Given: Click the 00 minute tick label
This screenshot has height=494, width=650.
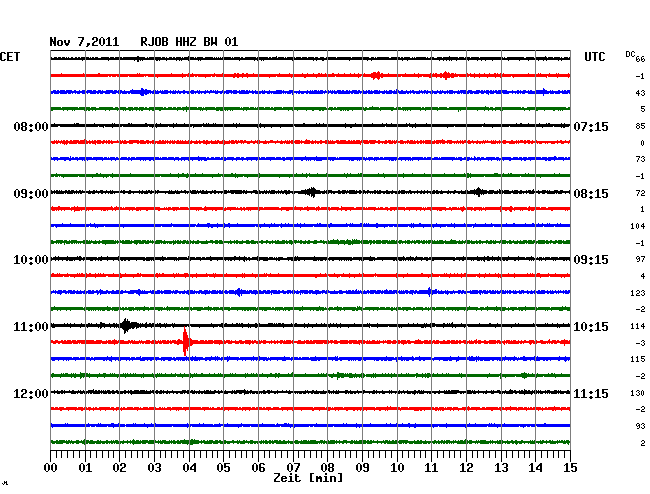Looking at the screenshot, I should [51, 468].
